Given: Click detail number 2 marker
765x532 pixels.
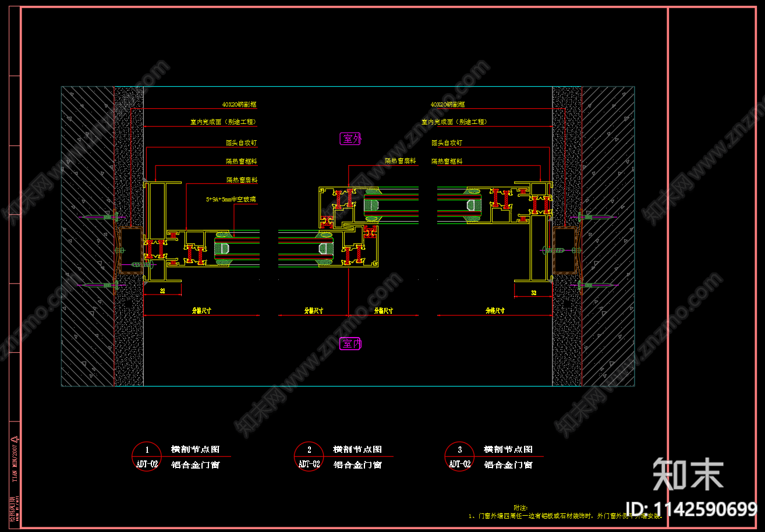Looking at the screenshot, I should coord(309,449).
